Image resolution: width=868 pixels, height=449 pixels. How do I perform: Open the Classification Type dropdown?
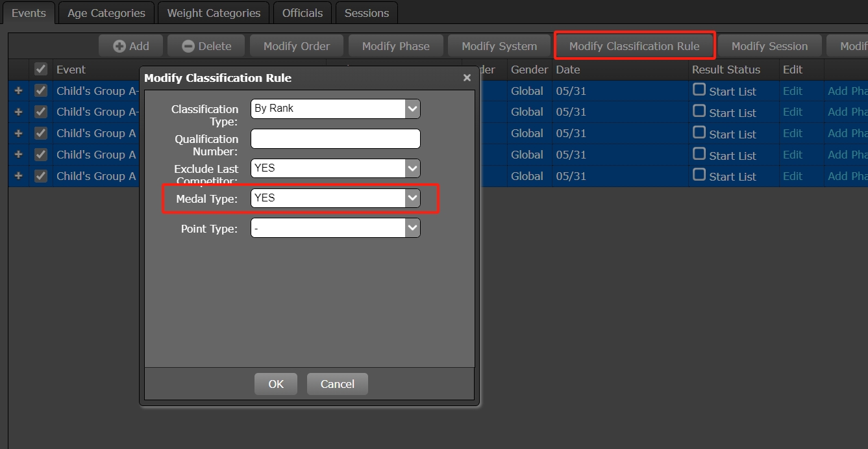pyautogui.click(x=335, y=109)
